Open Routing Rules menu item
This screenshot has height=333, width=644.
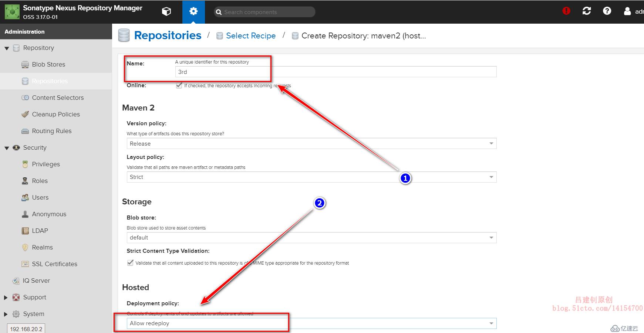coord(52,131)
